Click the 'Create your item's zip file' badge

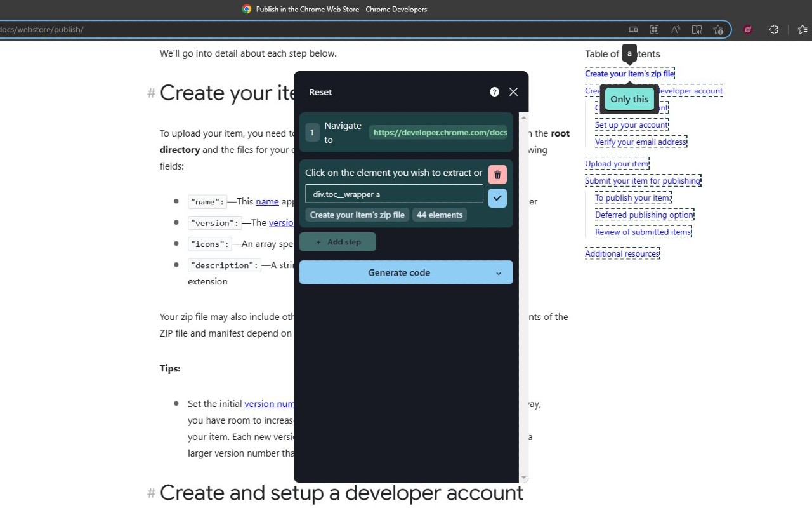[357, 215]
